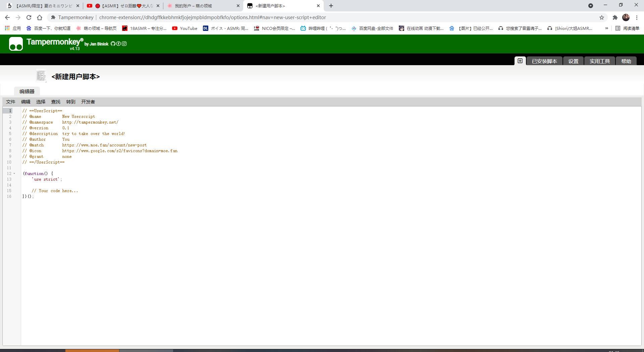Open the tab search dropdown arrow
The image size is (644, 352).
tap(590, 6)
